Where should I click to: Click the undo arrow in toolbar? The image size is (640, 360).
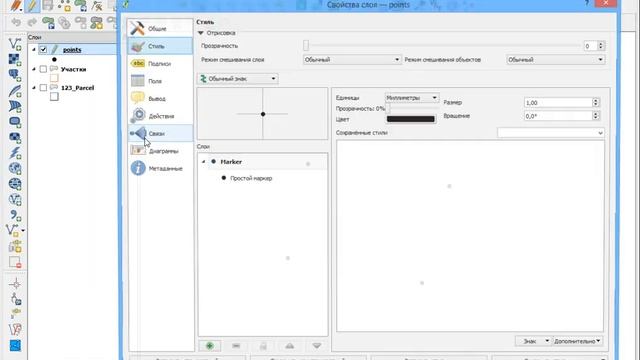[16, 22]
